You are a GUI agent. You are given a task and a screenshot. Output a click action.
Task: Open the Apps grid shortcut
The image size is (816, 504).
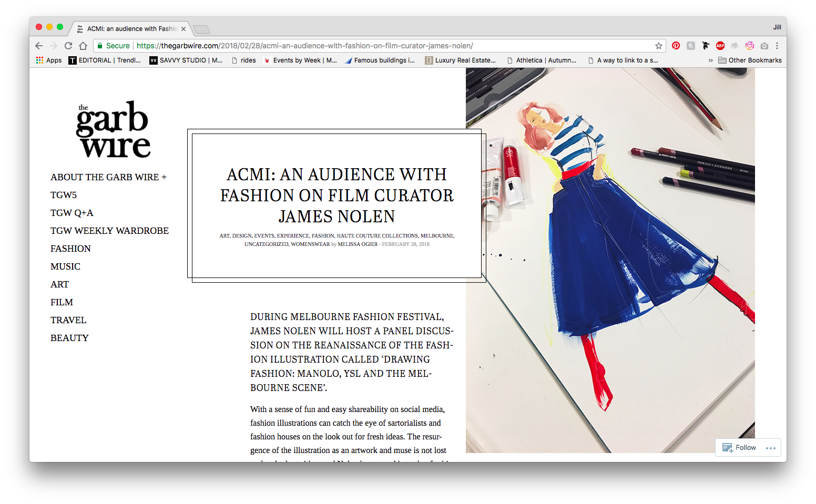pyautogui.click(x=49, y=60)
